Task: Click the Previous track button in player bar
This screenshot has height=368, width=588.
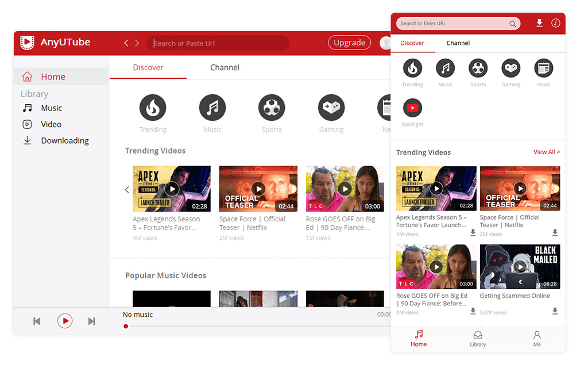Action: click(x=37, y=321)
